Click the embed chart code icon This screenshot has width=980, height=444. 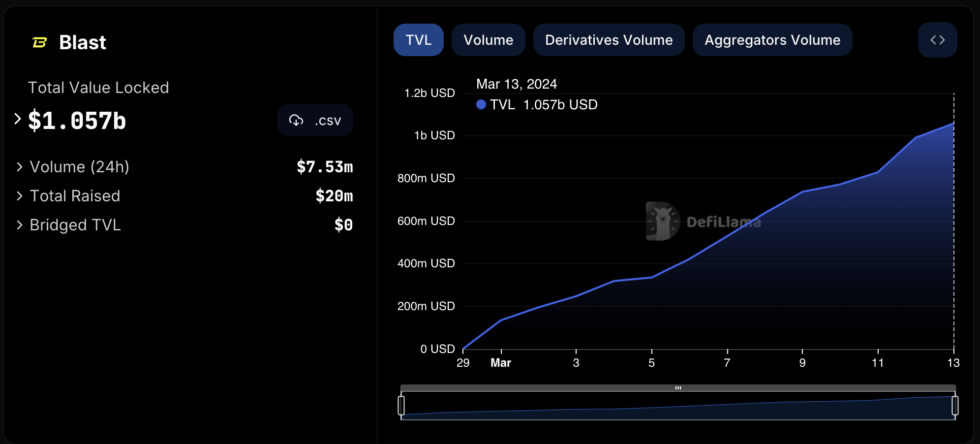point(937,40)
